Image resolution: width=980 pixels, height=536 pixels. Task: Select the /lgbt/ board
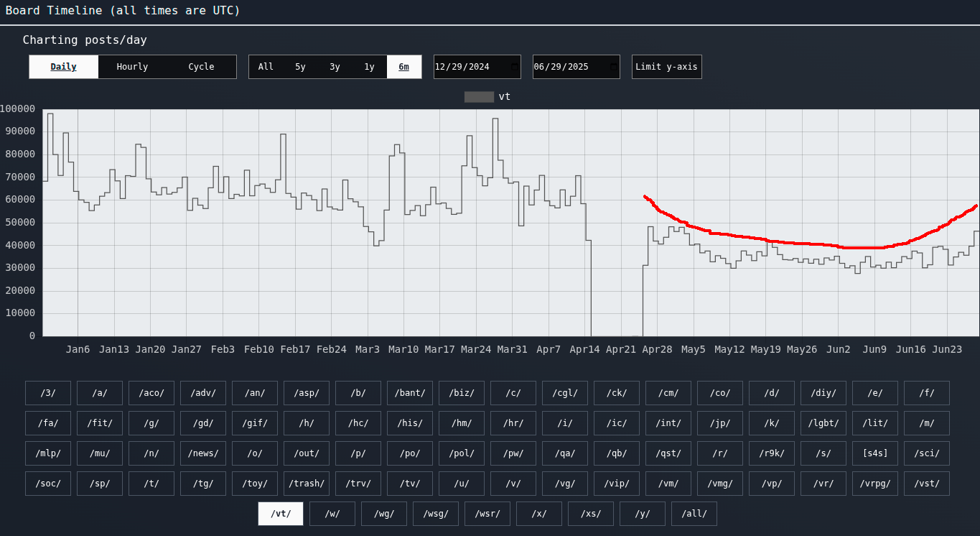(x=823, y=423)
